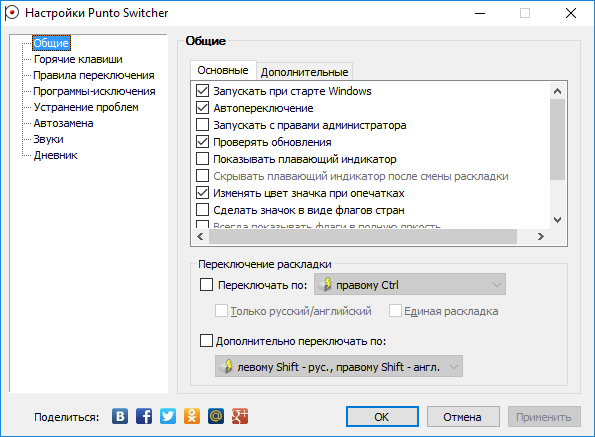Share via Google Plus icon

(x=240, y=417)
